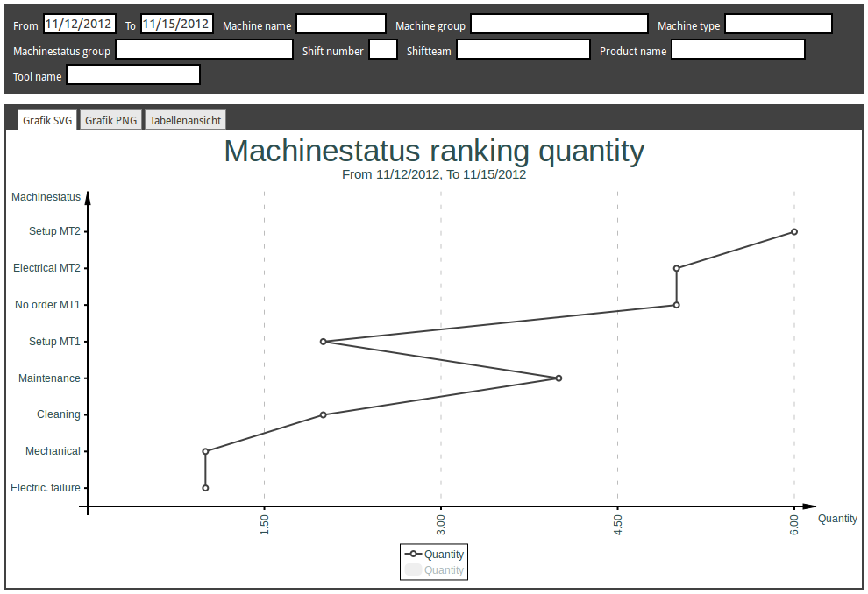This screenshot has width=868, height=594.
Task: Click the Cleaning data point
Action: [324, 414]
